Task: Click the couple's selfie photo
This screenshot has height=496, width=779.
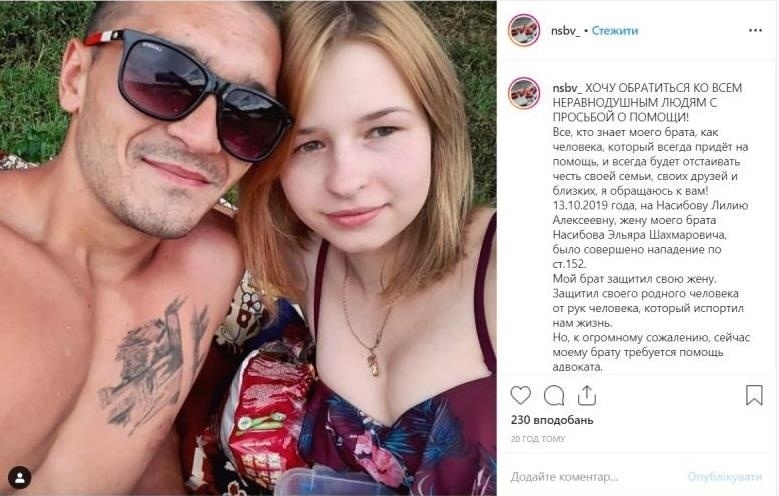Action: click(248, 248)
